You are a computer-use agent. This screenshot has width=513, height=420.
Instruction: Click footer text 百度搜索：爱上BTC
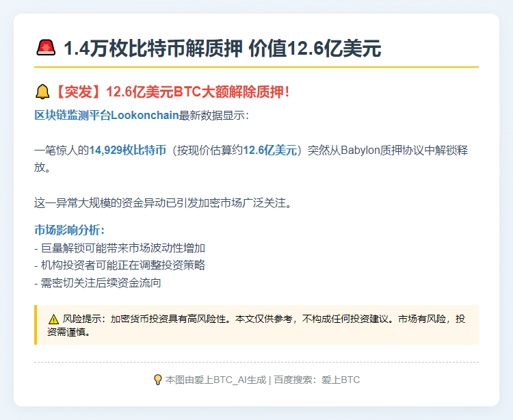tap(317, 380)
